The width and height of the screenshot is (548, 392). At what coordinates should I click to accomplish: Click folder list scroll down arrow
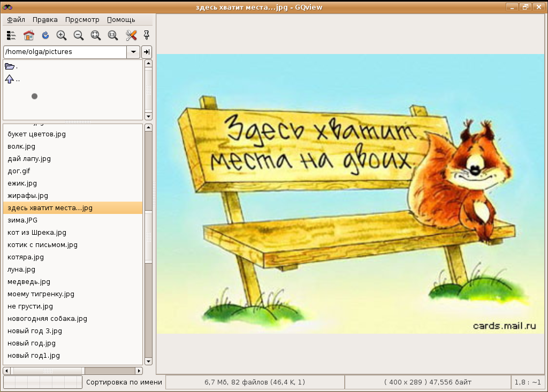149,117
